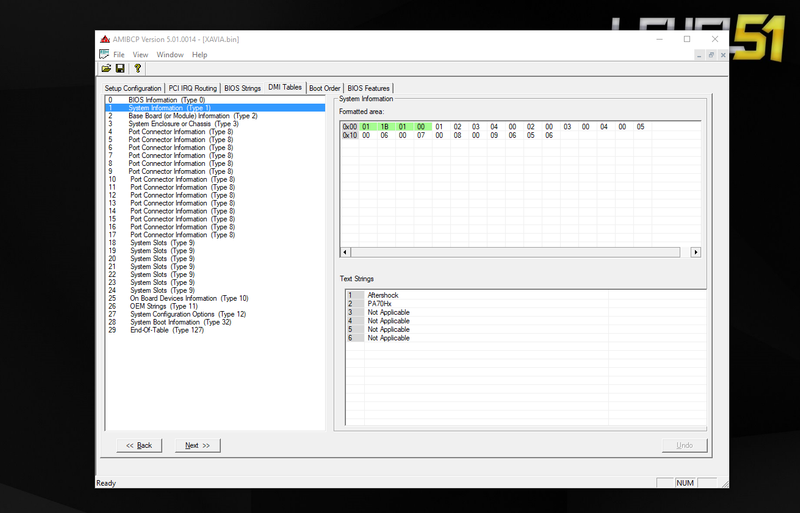
Task: Click the PA70Hx text string
Action: (x=380, y=304)
